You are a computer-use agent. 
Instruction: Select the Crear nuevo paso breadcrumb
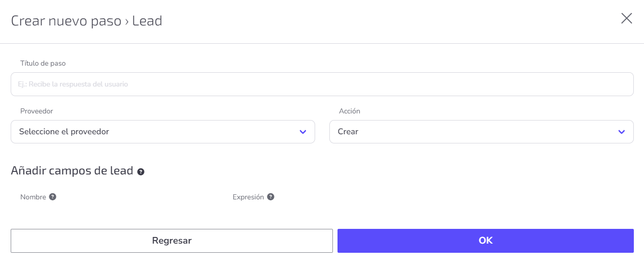(66, 21)
